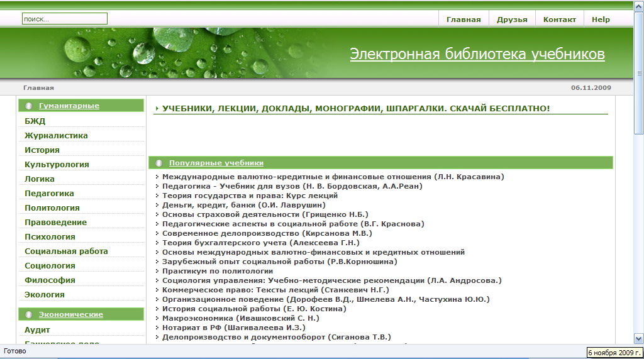Open Педагогика - Учебник для вузов link
Image resolution: width=644 pixels, height=359 pixels.
click(x=292, y=186)
